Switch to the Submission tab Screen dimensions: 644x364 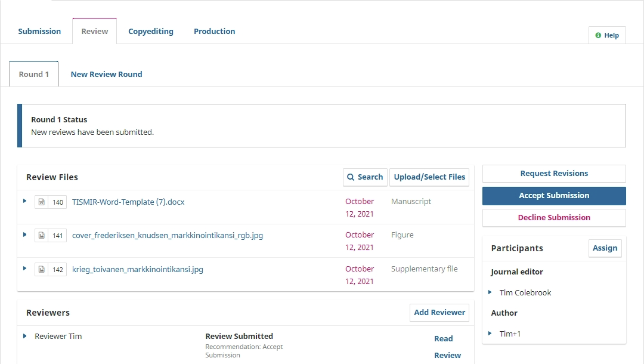pos(39,31)
